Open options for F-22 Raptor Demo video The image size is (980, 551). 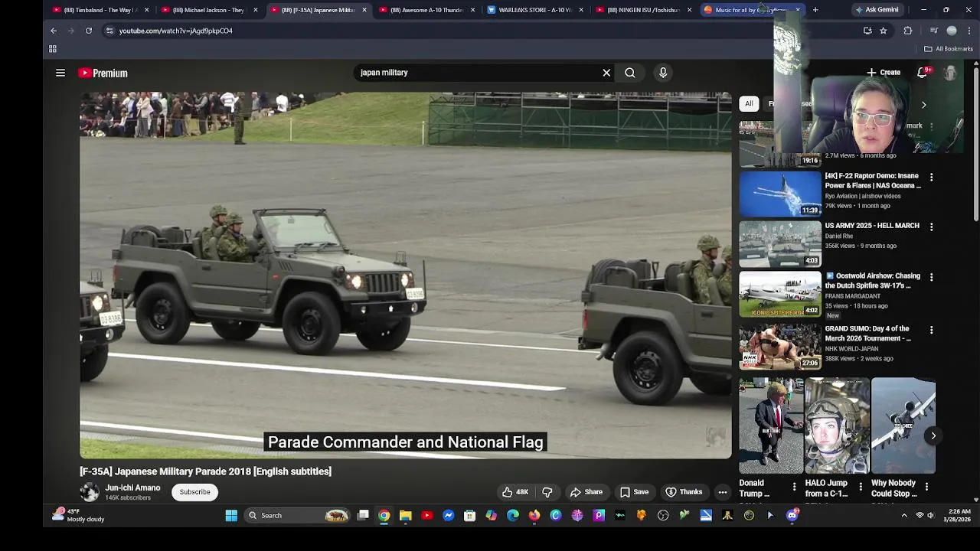[932, 178]
